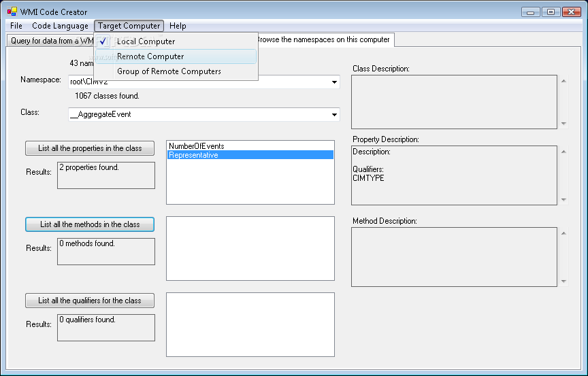Open the Code Language menu

coord(60,26)
